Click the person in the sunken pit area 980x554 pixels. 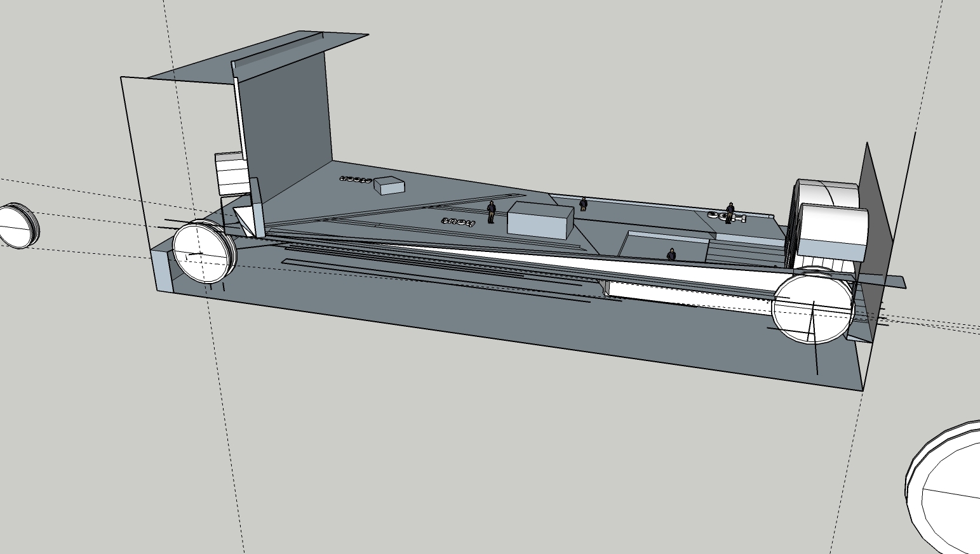[671, 254]
